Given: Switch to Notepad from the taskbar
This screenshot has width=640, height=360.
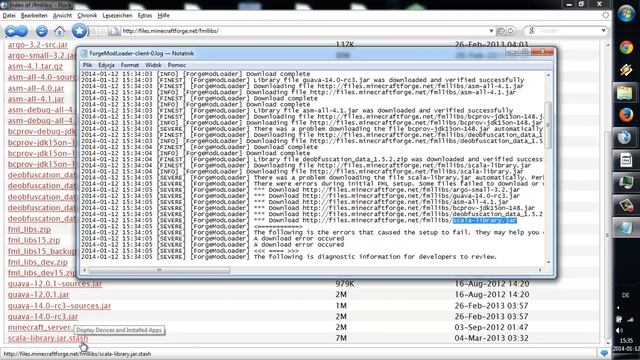Looking at the screenshot, I should point(624,227).
